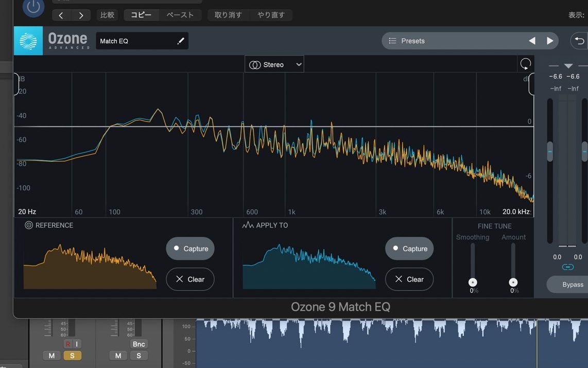Click the コピー (copy) button
Image resolution: width=588 pixels, height=368 pixels.
tap(141, 15)
